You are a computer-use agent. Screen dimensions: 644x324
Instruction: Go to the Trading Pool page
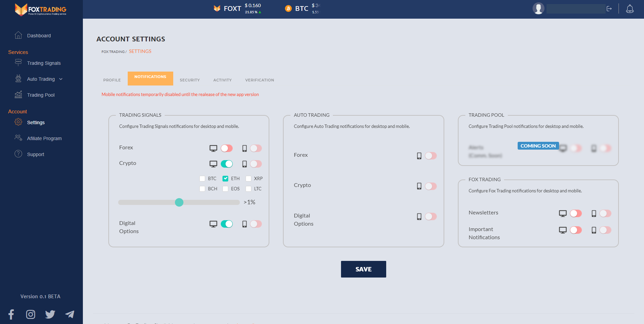[41, 95]
